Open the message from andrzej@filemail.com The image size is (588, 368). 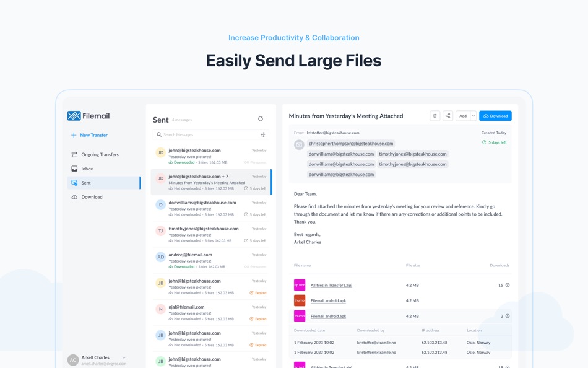(211, 261)
